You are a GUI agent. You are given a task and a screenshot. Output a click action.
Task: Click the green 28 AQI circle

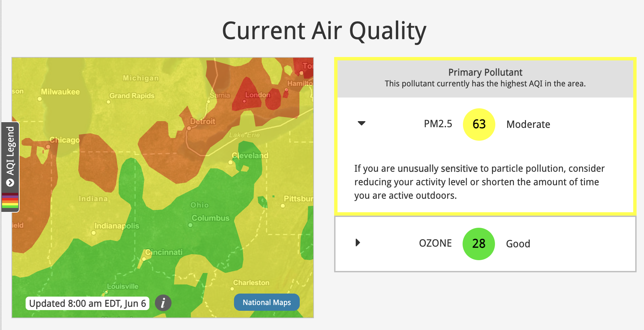pyautogui.click(x=479, y=244)
